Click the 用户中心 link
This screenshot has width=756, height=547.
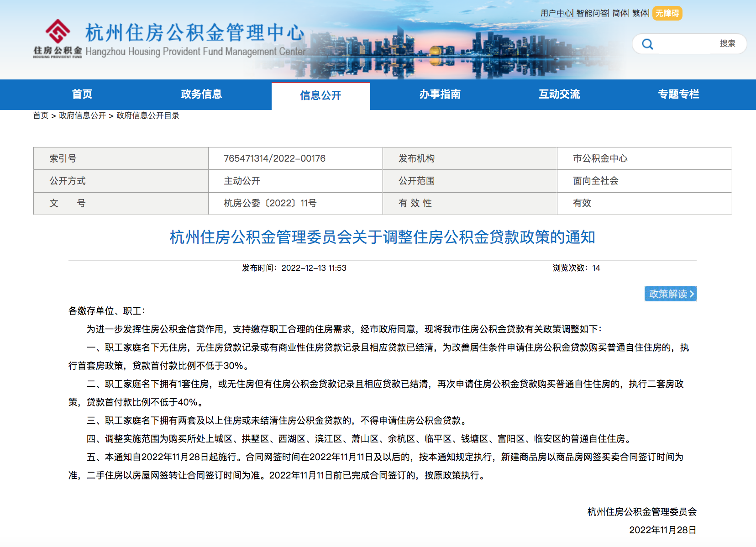pos(556,13)
